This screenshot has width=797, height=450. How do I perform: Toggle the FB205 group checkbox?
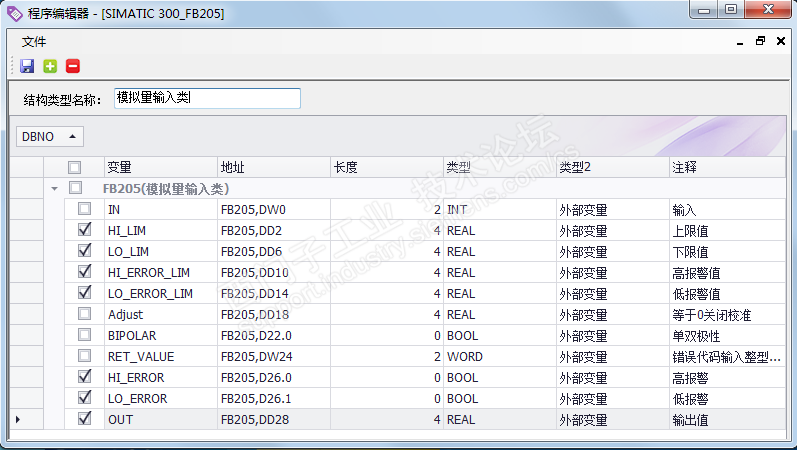[75, 188]
